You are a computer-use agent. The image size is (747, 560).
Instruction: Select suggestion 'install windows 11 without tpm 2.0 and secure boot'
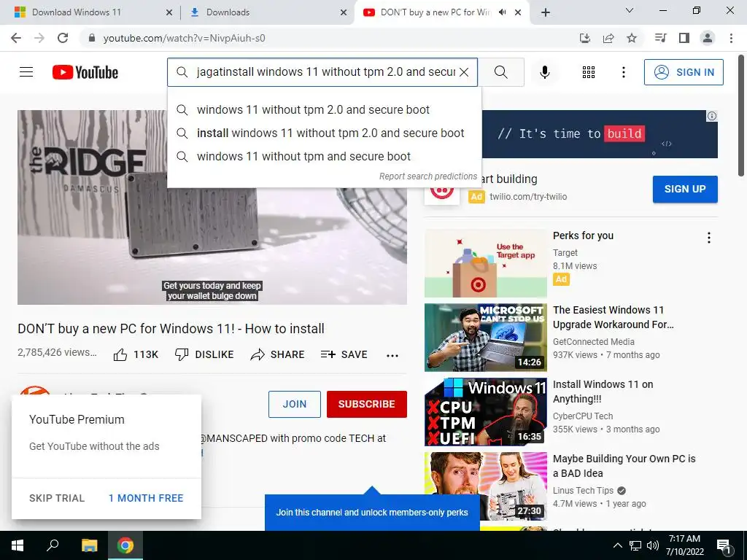[x=324, y=133]
